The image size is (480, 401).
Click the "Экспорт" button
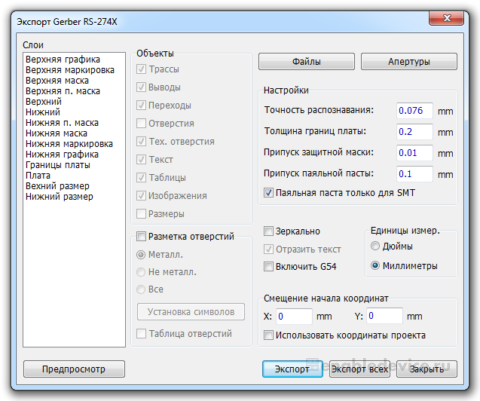[292, 369]
